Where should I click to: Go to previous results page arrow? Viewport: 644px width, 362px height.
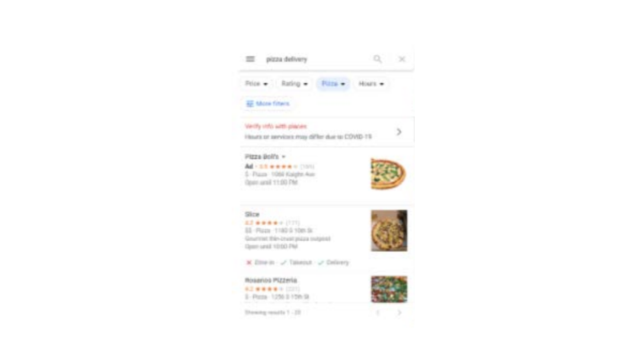tap(378, 313)
